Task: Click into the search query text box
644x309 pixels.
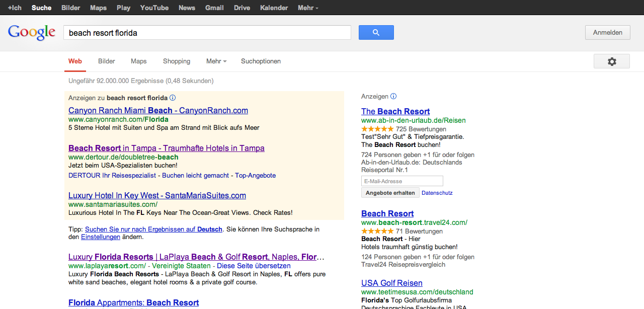Action: click(x=207, y=33)
